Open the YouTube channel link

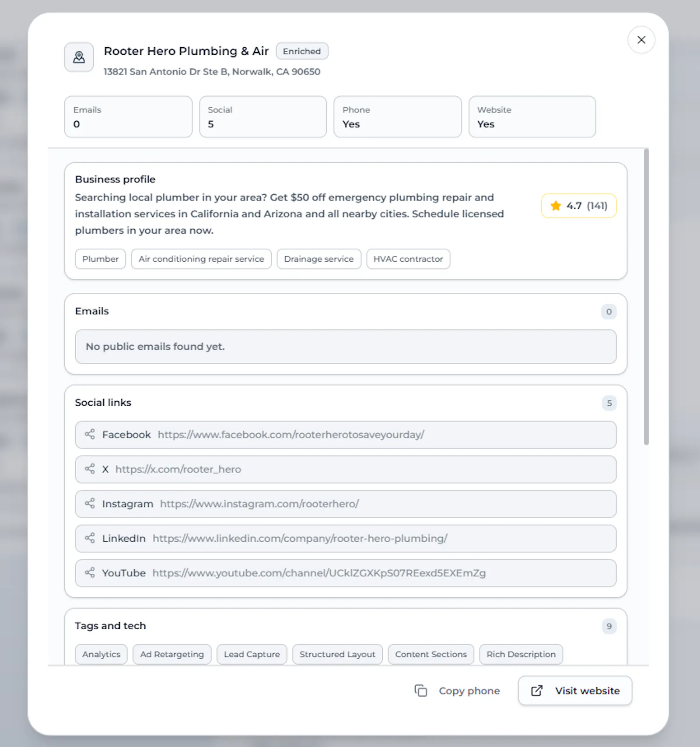point(319,573)
